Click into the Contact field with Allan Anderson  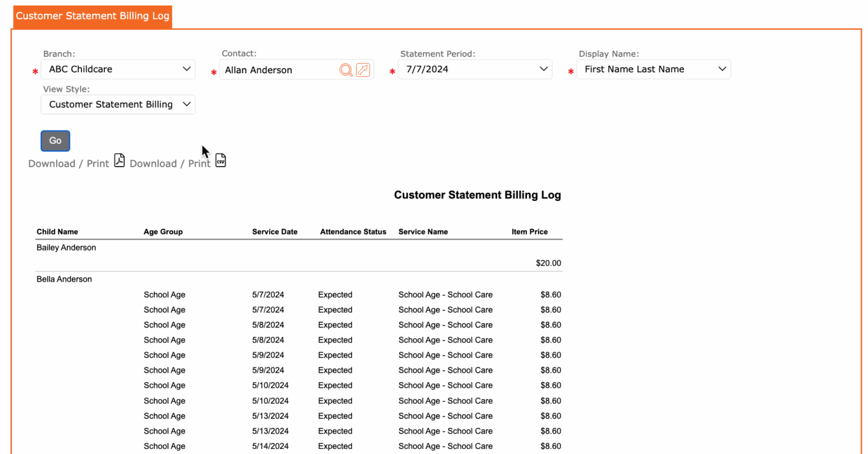(x=279, y=70)
